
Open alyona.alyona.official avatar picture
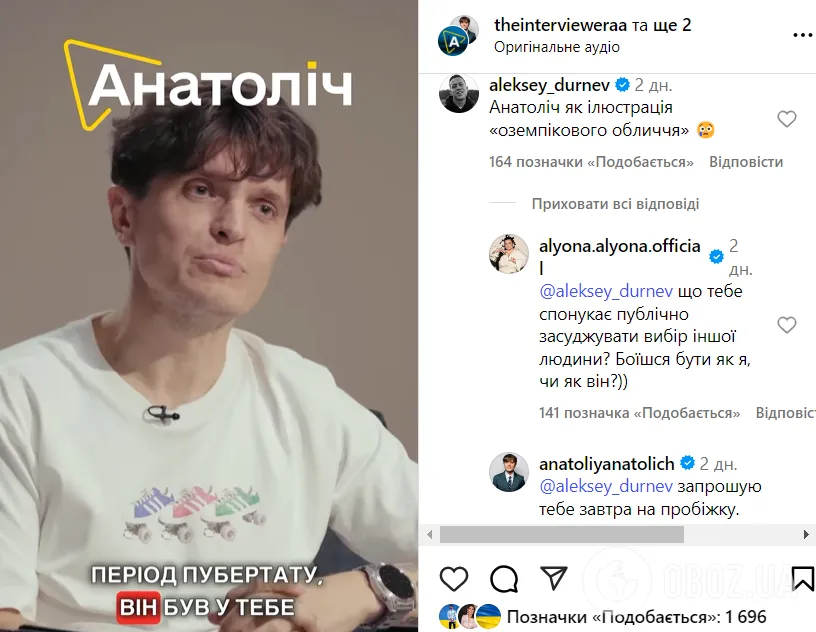click(x=508, y=254)
